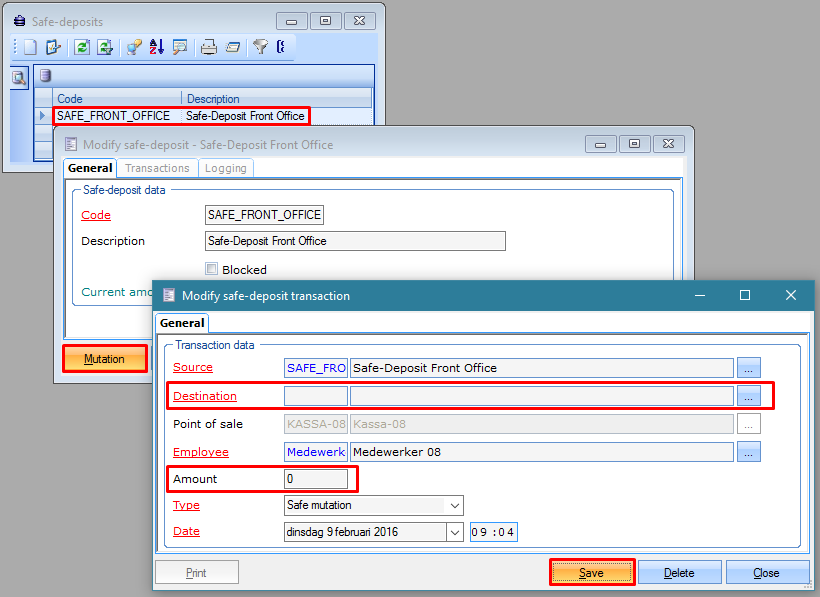The height and width of the screenshot is (597, 820).
Task: Click the printer icon in Safe-deposits toolbar
Action: [208, 47]
